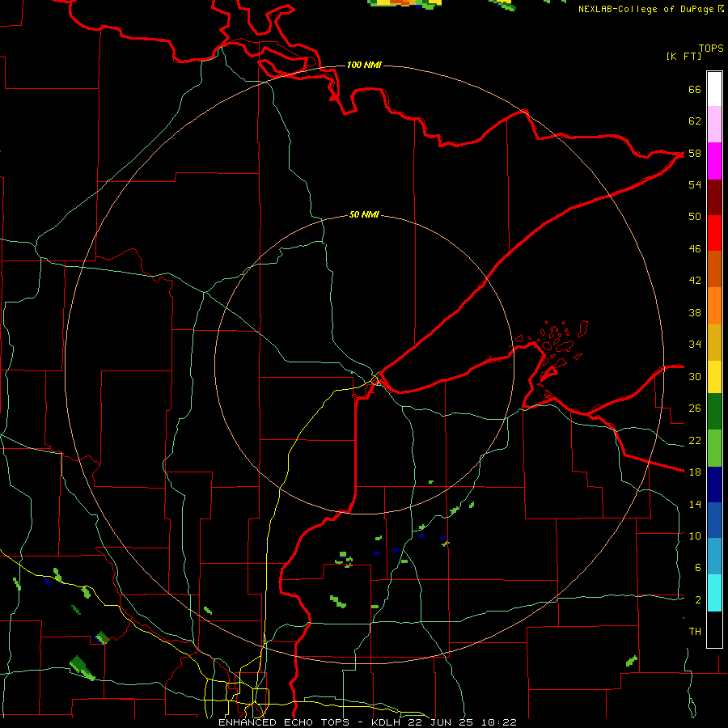Select the dark green legend swatch
Screen dimensions: 728x728
point(714,412)
